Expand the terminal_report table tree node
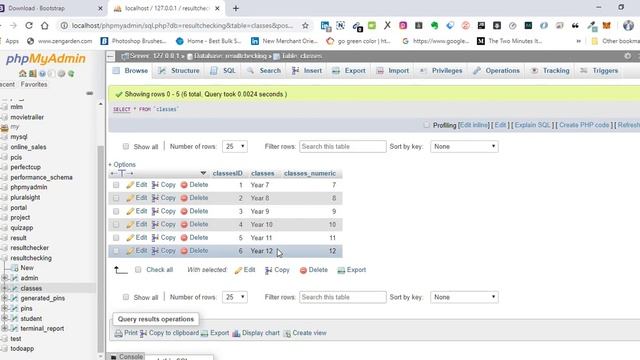Image resolution: width=640 pixels, height=360 pixels. coord(4,329)
